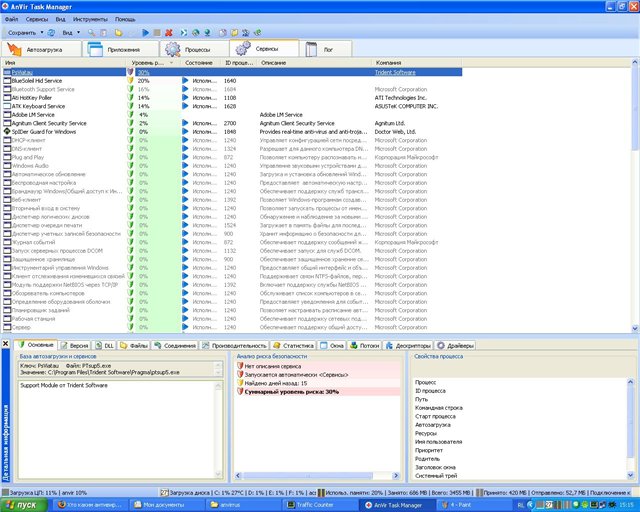
Task: Open the Окна details tab
Action: pos(332,345)
